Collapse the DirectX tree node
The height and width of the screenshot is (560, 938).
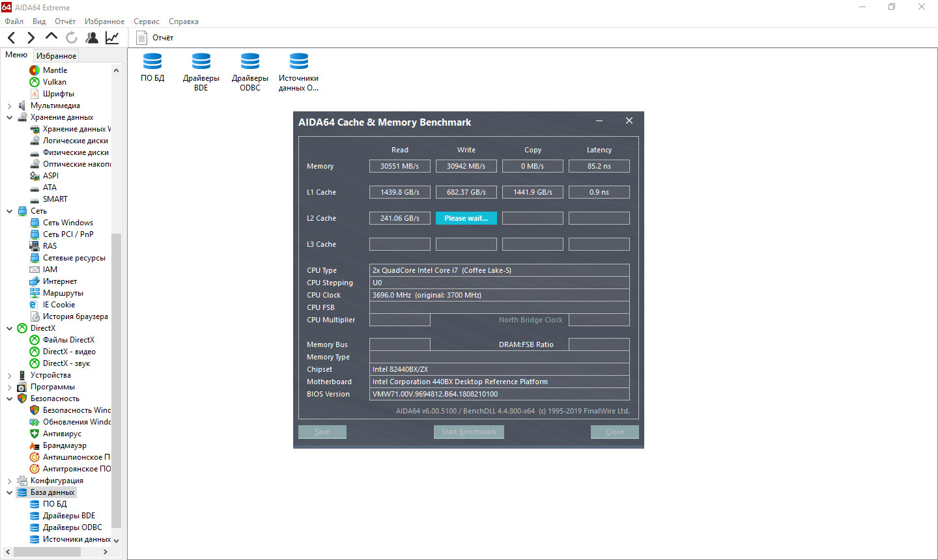click(x=9, y=328)
